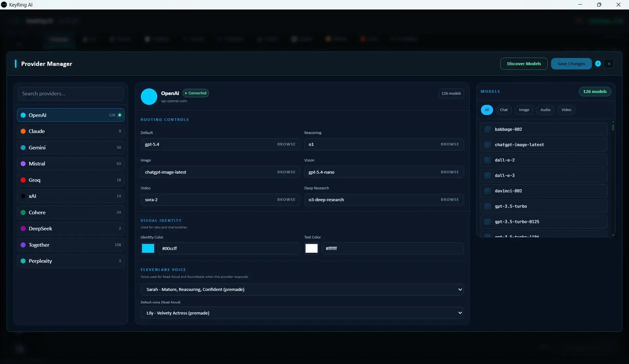Toggle the babbage-002 model checkbox
629x364 pixels.
pyautogui.click(x=488, y=129)
